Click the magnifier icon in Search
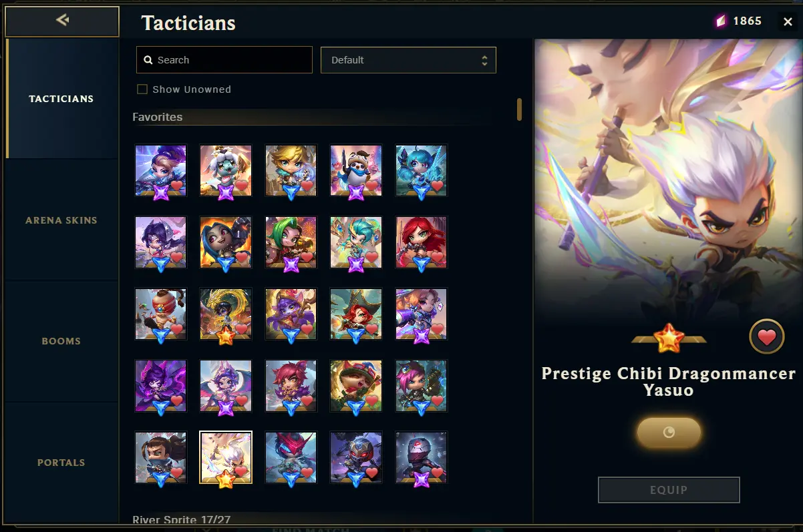This screenshot has height=532, width=803. tap(148, 60)
